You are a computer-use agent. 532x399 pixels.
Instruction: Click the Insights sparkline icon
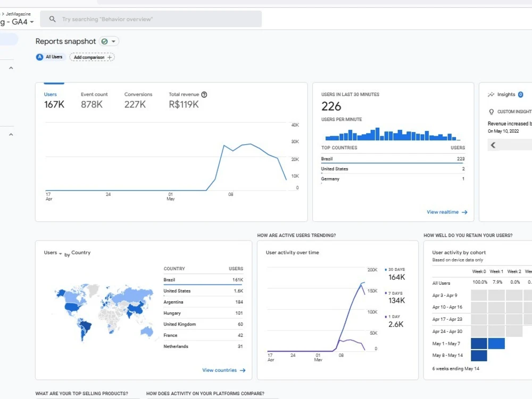click(491, 94)
